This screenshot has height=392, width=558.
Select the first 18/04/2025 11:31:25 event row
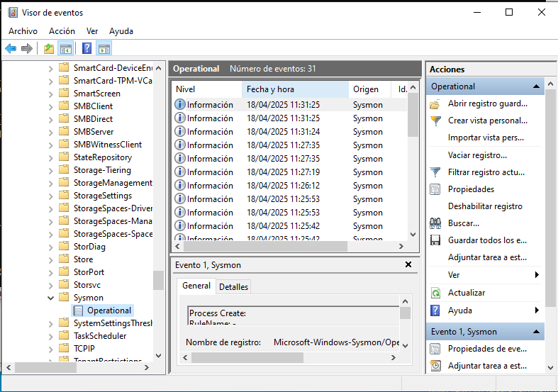289,105
